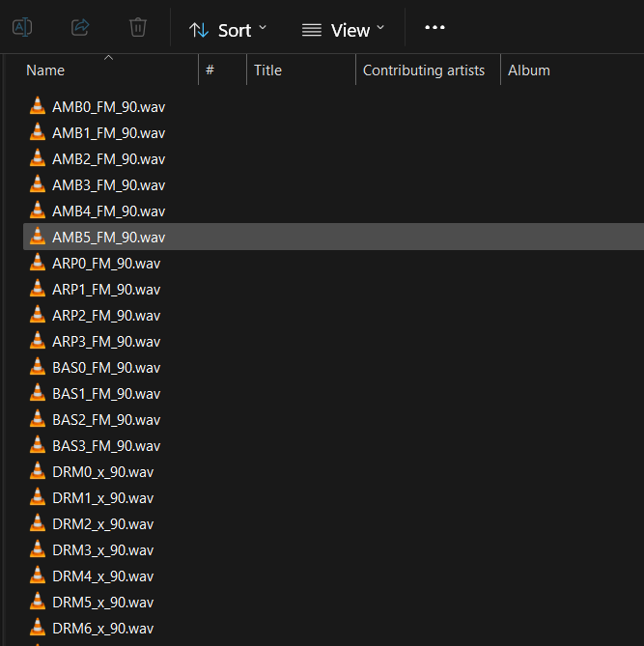Select file name DRM3_x_90.wav

pyautogui.click(x=103, y=550)
